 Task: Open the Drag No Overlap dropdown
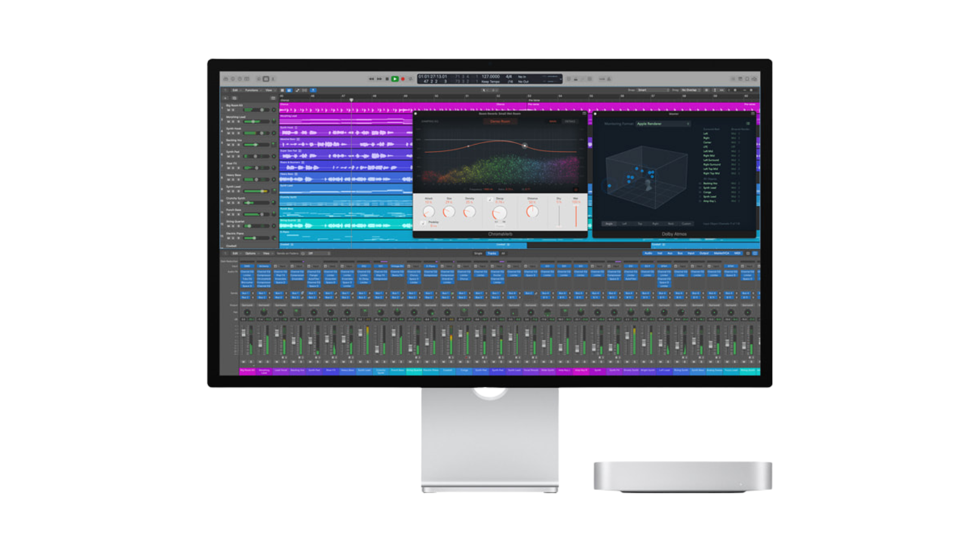tap(690, 90)
